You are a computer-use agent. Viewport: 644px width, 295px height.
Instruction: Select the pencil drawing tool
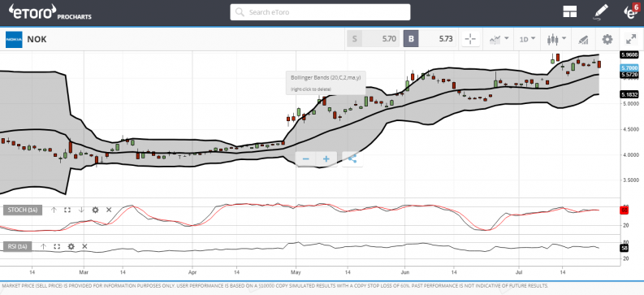[601, 12]
